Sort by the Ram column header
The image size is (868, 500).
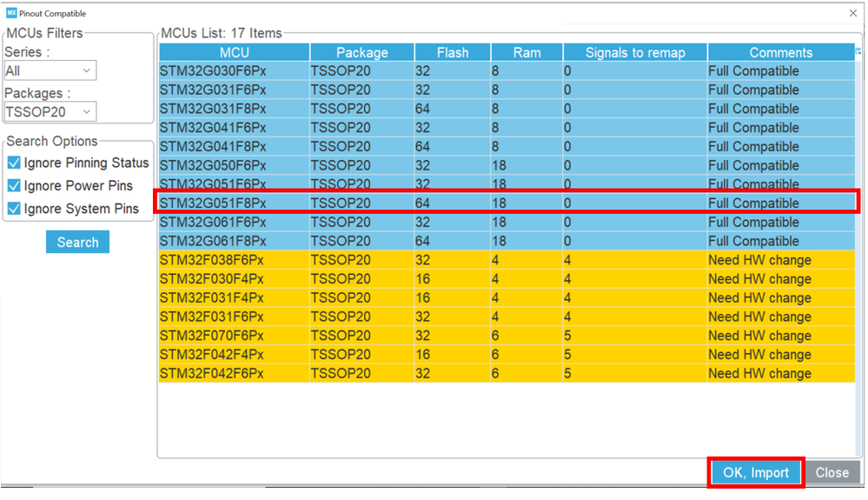coord(527,52)
